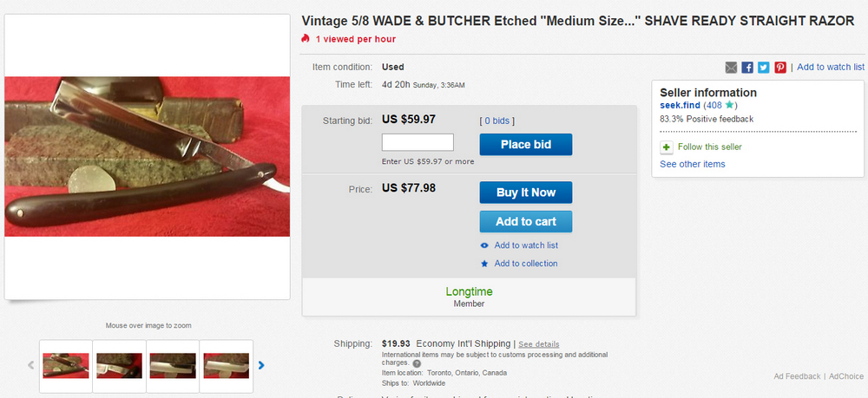Share this item on Twitter
Screen dimensions: 868x398
[x=764, y=68]
